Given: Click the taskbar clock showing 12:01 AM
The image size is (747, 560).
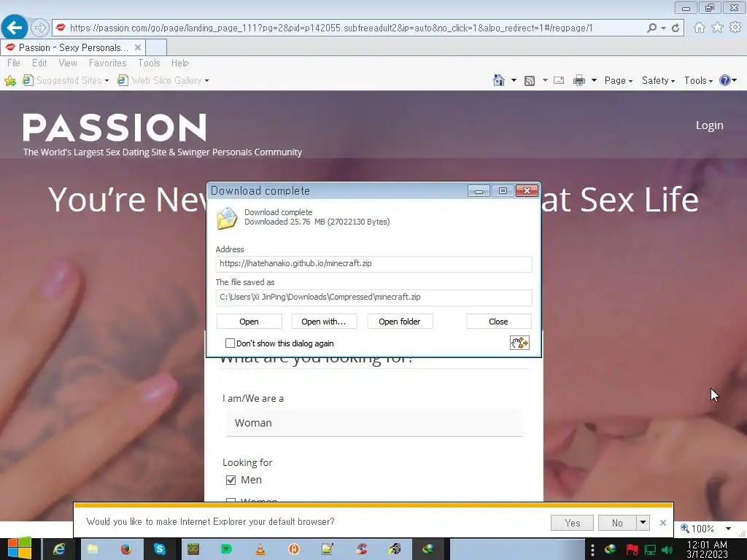Looking at the screenshot, I should tap(708, 550).
